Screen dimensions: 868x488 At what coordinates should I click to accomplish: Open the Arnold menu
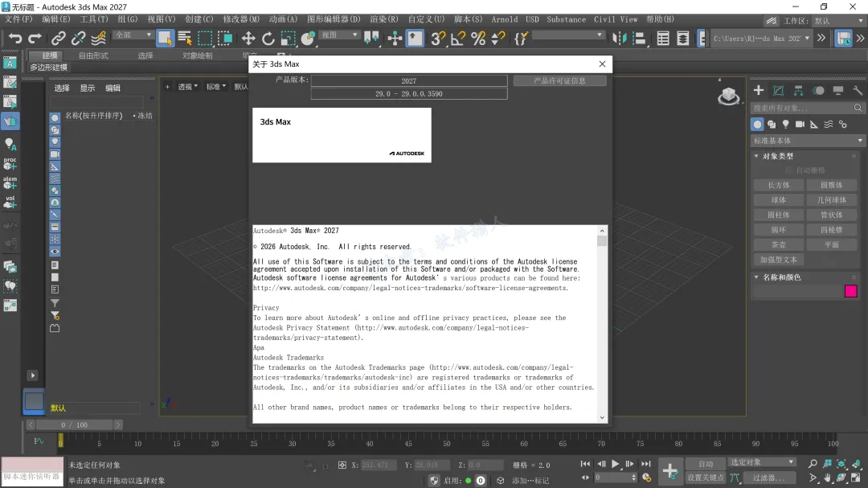(x=505, y=19)
